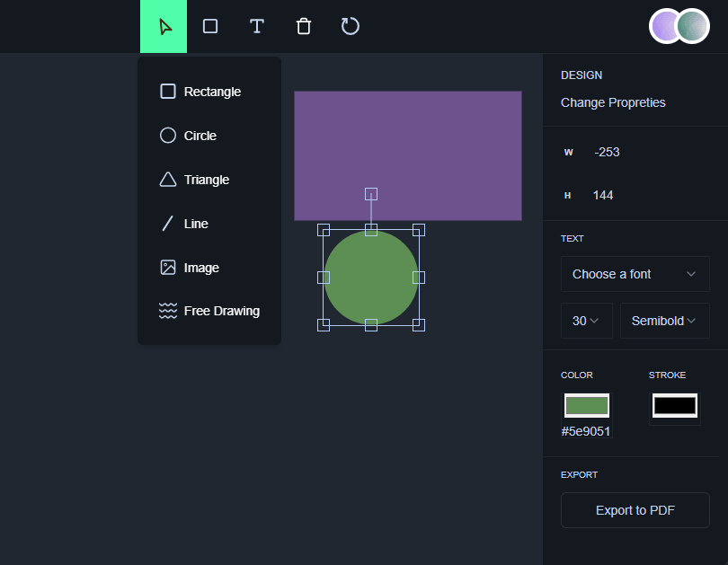Click the green fill color swatch
Screen dimensions: 728x565
[x=586, y=406]
